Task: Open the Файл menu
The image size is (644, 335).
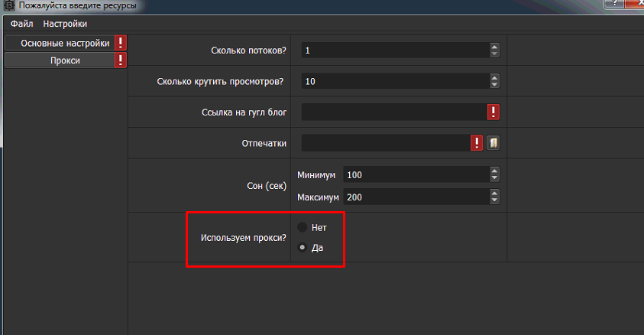Action: point(21,24)
